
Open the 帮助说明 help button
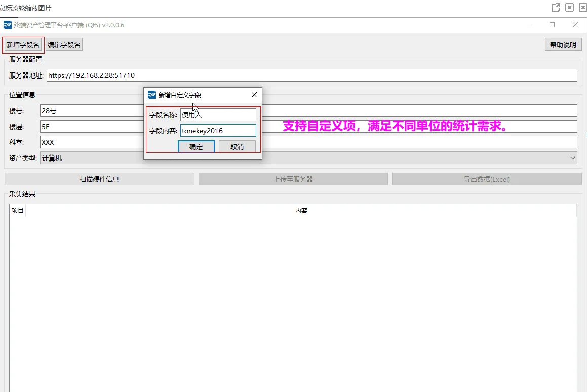[563, 44]
